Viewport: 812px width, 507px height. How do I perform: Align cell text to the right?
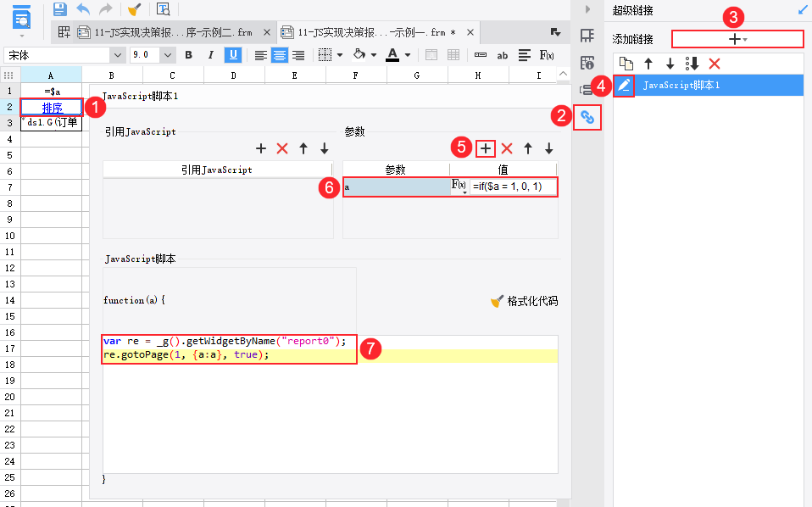click(x=298, y=55)
